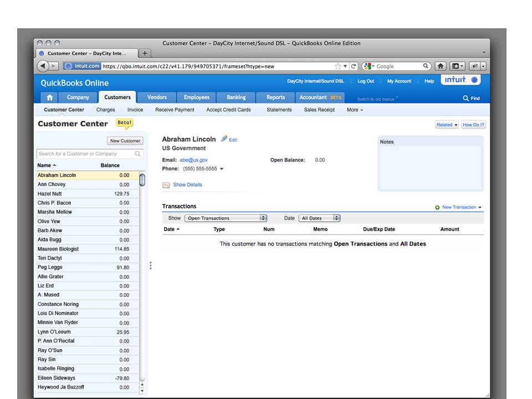Expand the More menu in the sub-navigation

[355, 110]
